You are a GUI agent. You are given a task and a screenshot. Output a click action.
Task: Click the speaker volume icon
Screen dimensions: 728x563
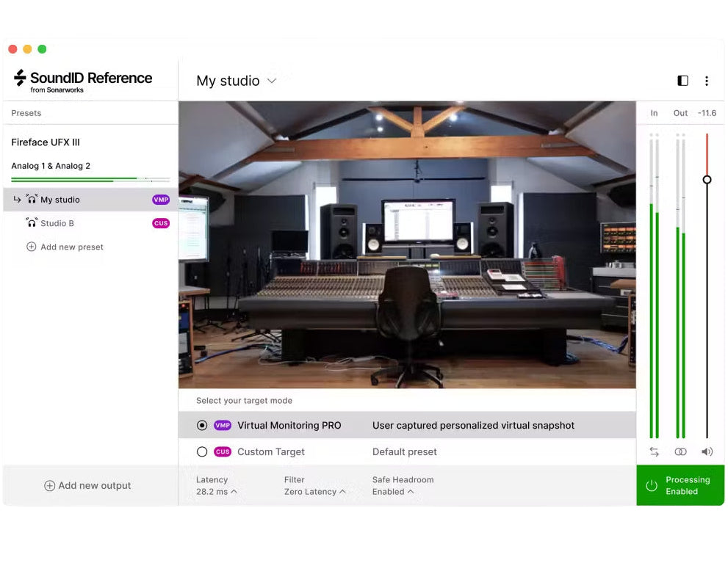click(707, 451)
